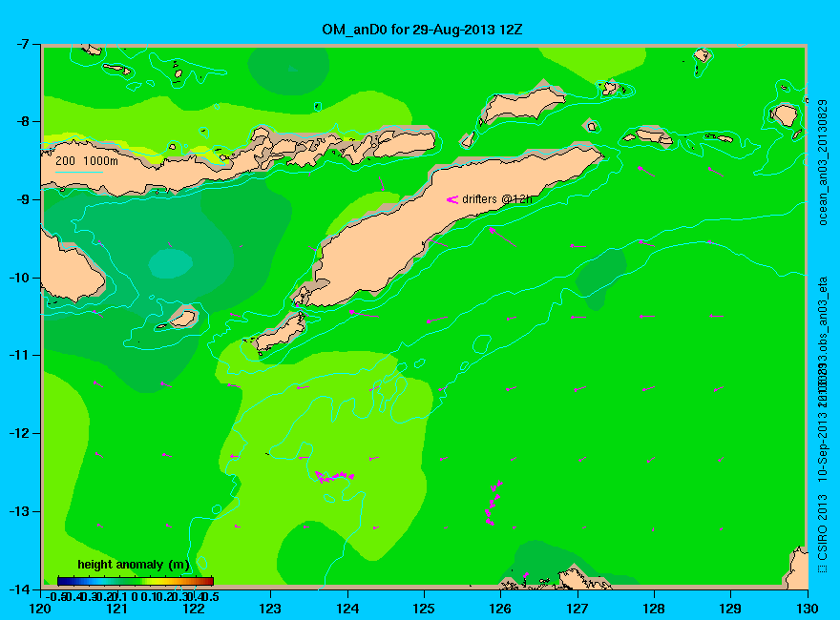Click the magenta drifter arrow legend symbol
The image size is (840, 620).
coord(452,199)
